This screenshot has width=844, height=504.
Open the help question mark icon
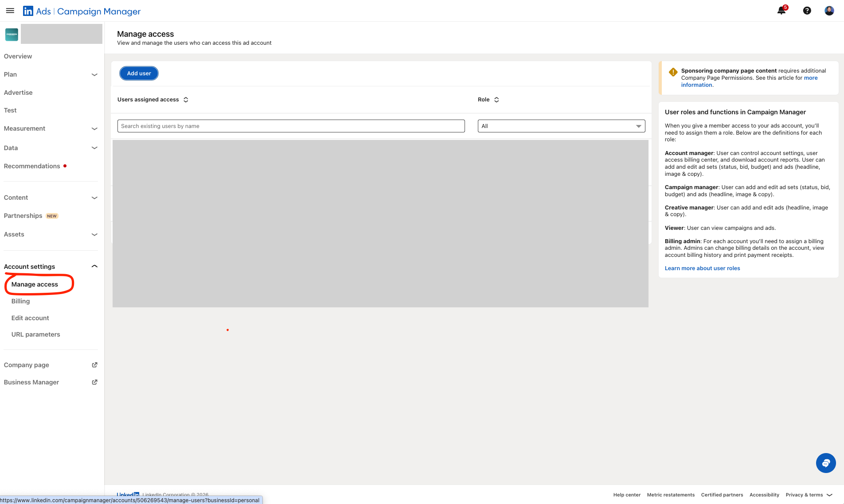pos(807,11)
